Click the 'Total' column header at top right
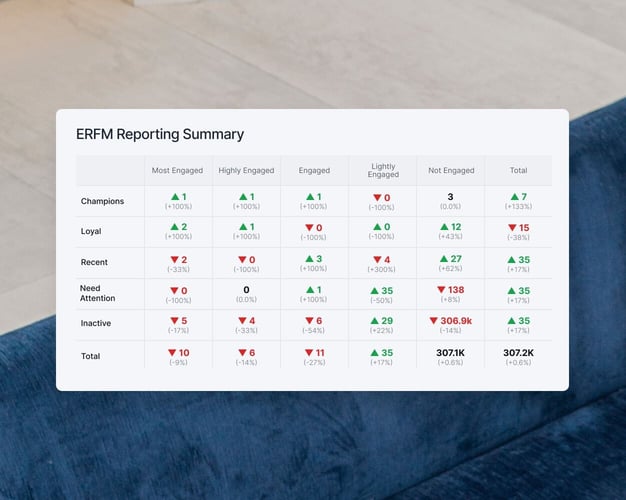626x500 pixels. tap(518, 171)
